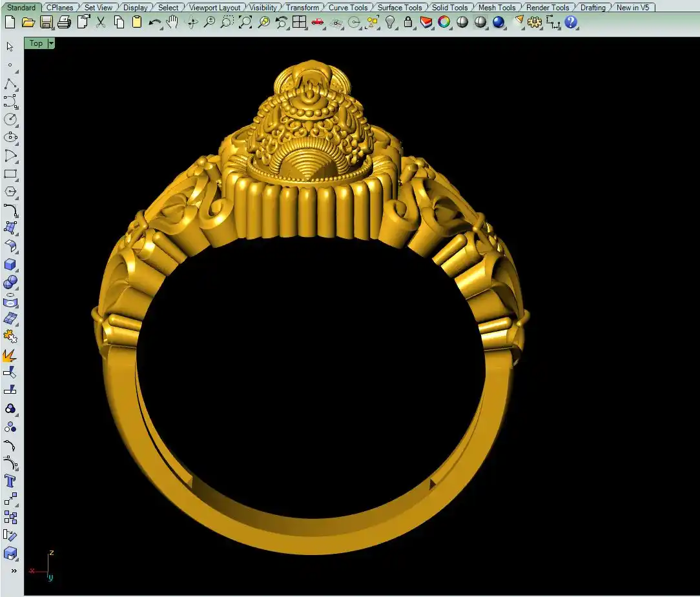Viewport: 700px width, 597px height.
Task: Open the Top viewport dropdown arrow
Action: click(x=51, y=43)
